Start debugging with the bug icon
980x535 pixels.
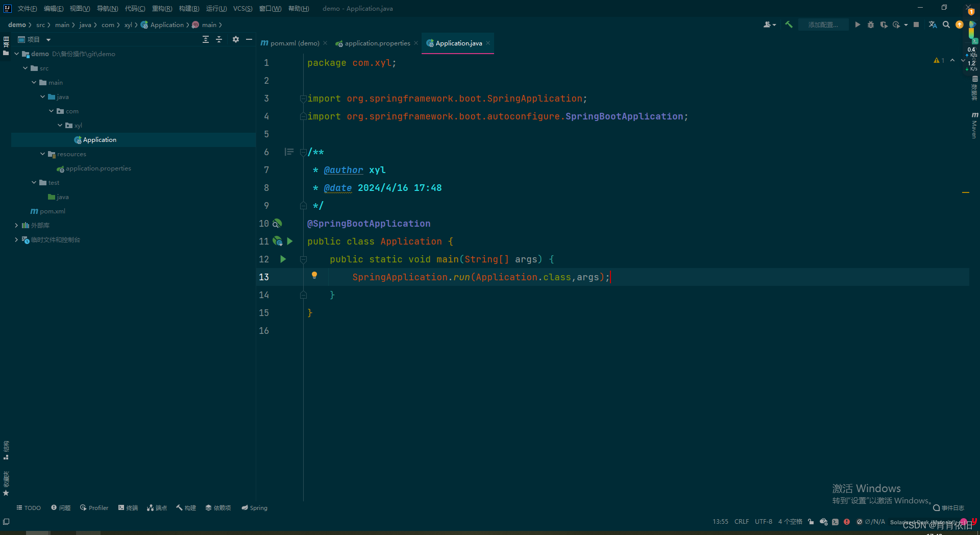[x=871, y=25]
